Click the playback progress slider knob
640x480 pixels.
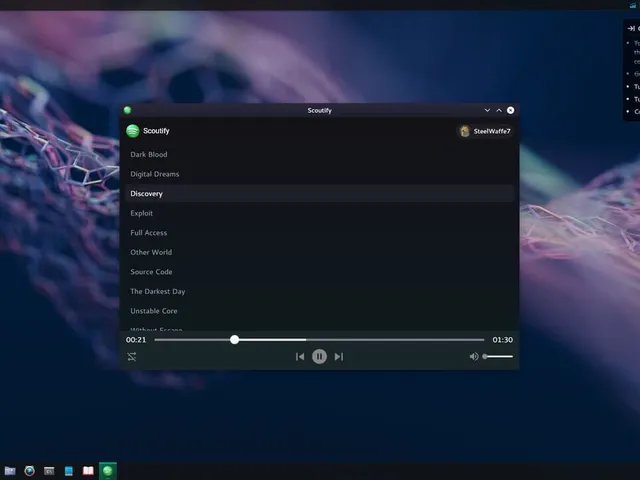[234, 340]
